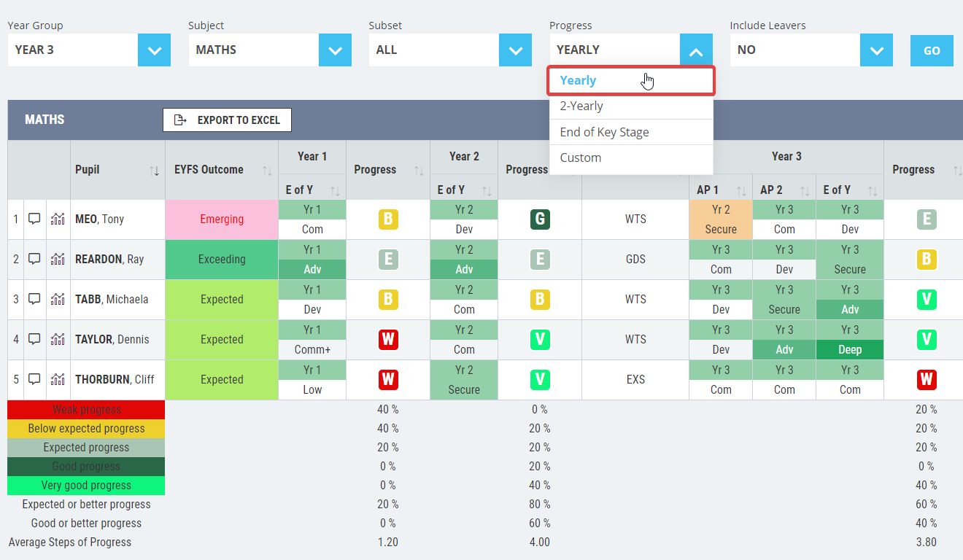
Task: Open the Subset dropdown showing ALL
Action: [x=515, y=50]
